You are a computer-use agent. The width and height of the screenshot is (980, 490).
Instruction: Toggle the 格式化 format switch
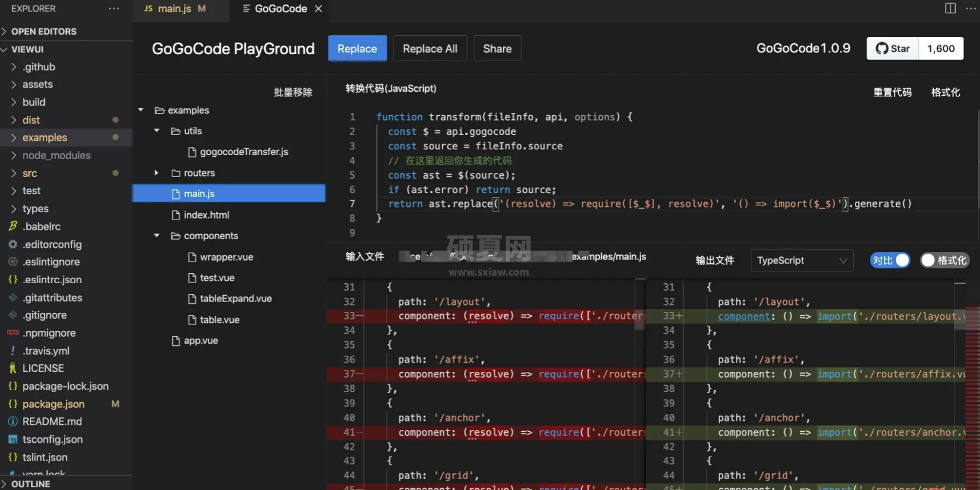click(x=944, y=260)
